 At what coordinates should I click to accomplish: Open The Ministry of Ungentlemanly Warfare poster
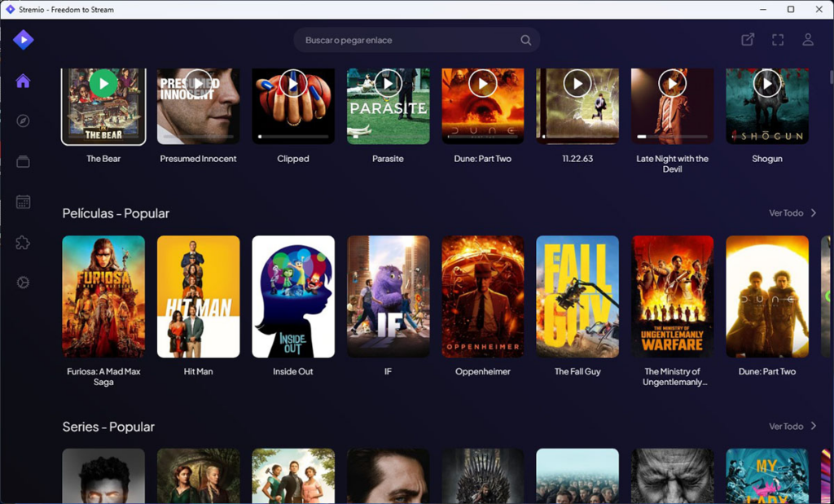(x=672, y=296)
